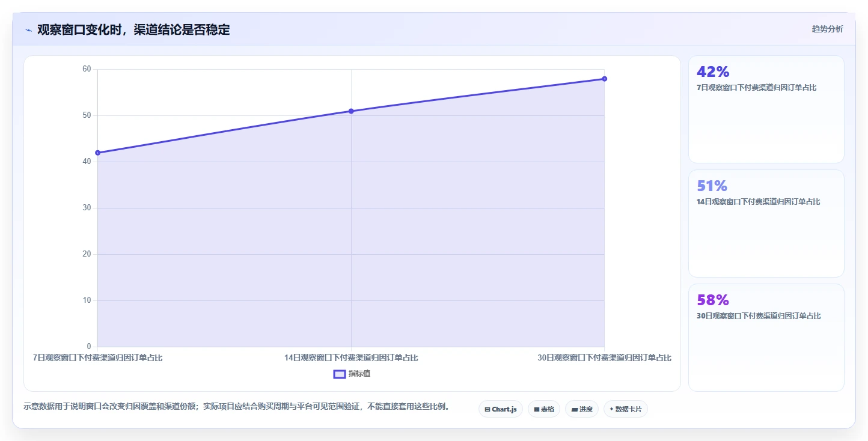Select the 7日 data point at 42
Image resolution: width=868 pixels, height=441 pixels.
[x=97, y=153]
